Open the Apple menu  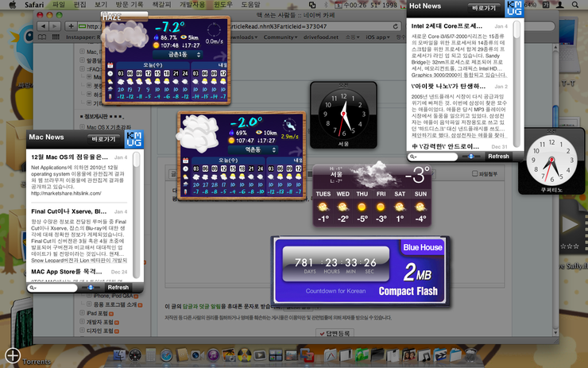click(x=13, y=5)
